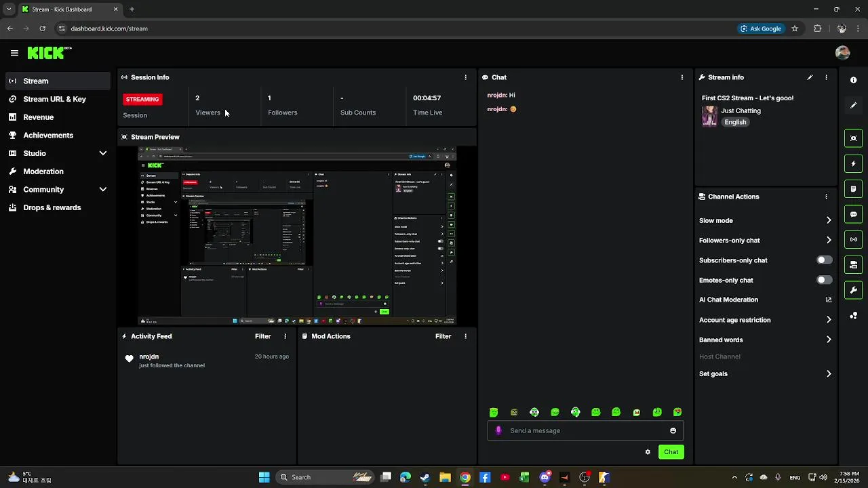Viewport: 868px width, 488px height.
Task: Open Followers-only chat options arrow
Action: [829, 240]
